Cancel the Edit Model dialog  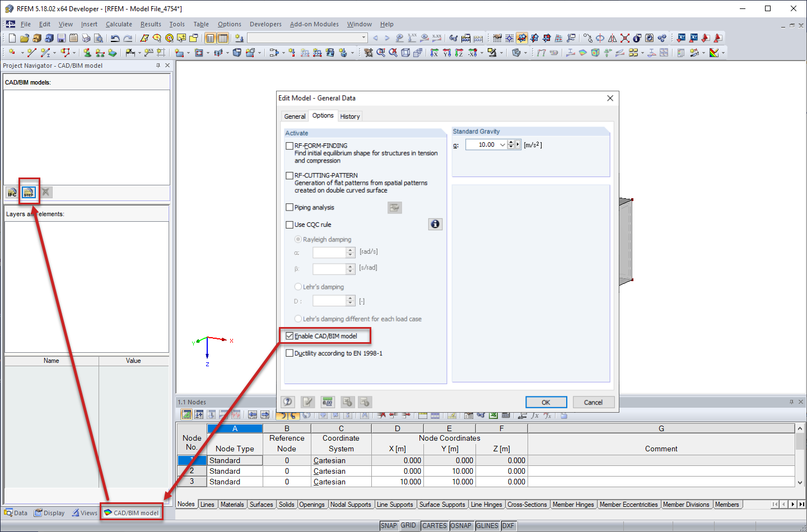click(x=594, y=402)
